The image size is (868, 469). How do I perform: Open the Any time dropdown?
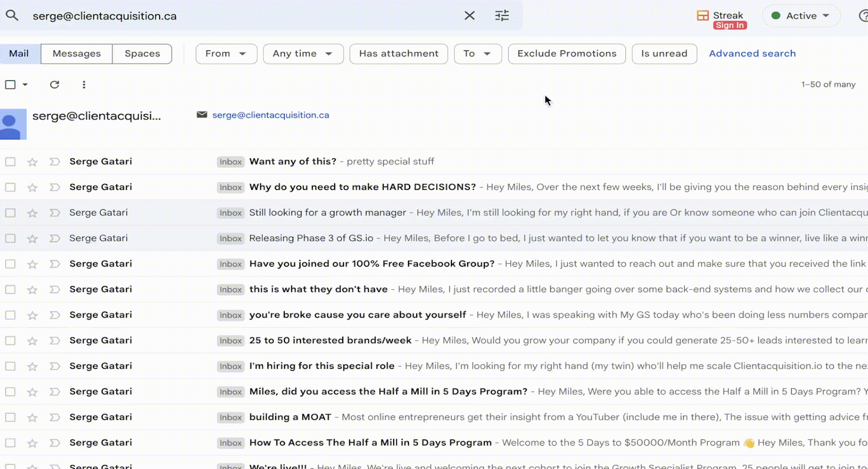tap(303, 53)
